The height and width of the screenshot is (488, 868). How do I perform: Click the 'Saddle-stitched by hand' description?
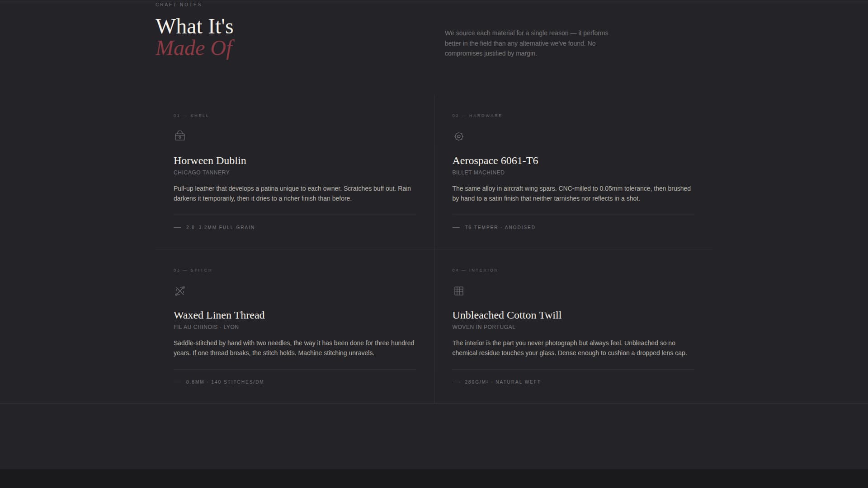pos(294,348)
